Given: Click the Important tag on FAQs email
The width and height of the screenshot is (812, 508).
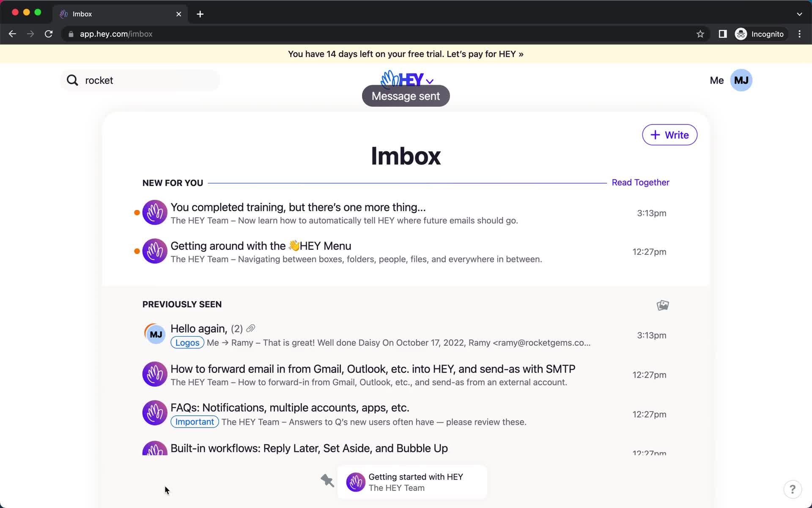Looking at the screenshot, I should (x=195, y=421).
